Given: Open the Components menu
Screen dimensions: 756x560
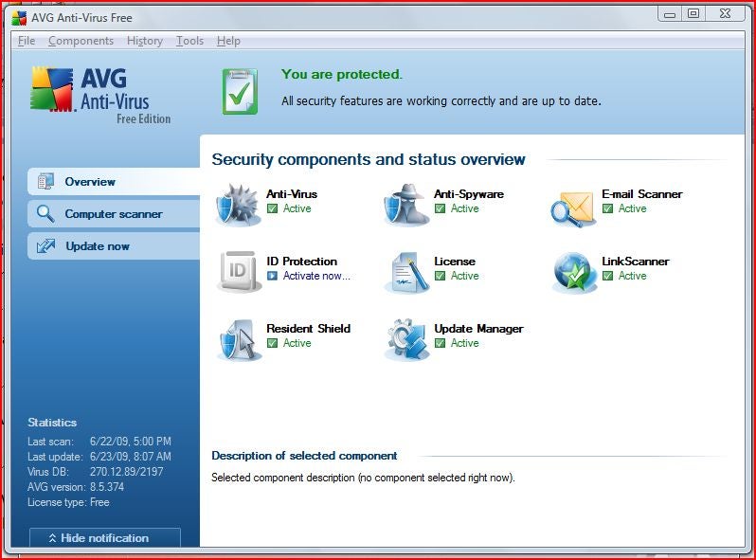Looking at the screenshot, I should 81,41.
